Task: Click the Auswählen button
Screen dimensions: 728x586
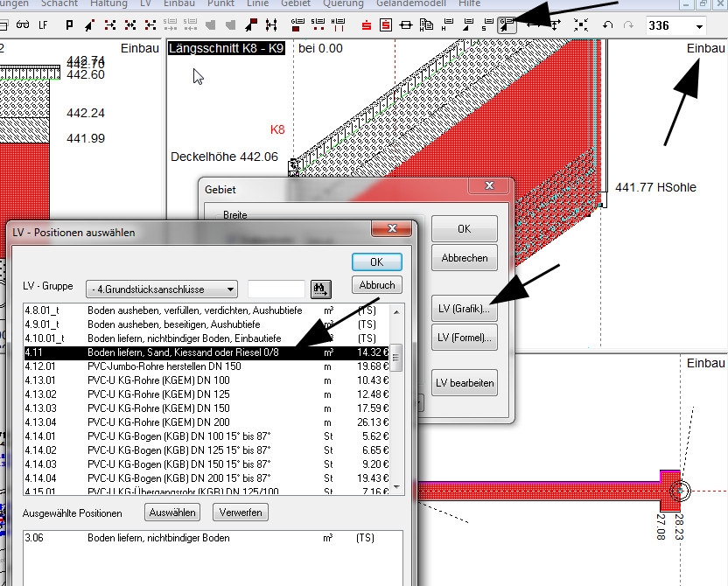Action: coord(173,513)
